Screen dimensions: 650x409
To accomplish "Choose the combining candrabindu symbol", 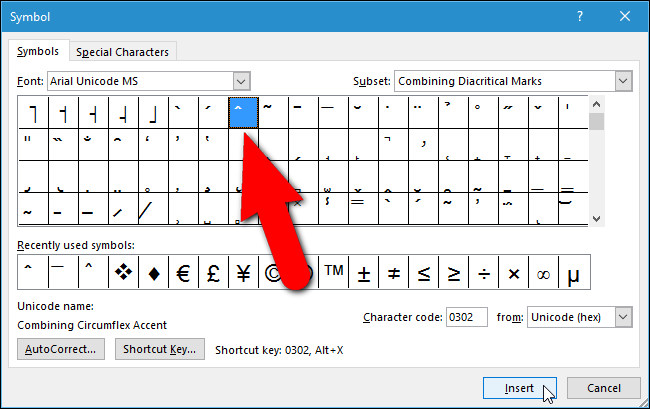I will 93,144.
